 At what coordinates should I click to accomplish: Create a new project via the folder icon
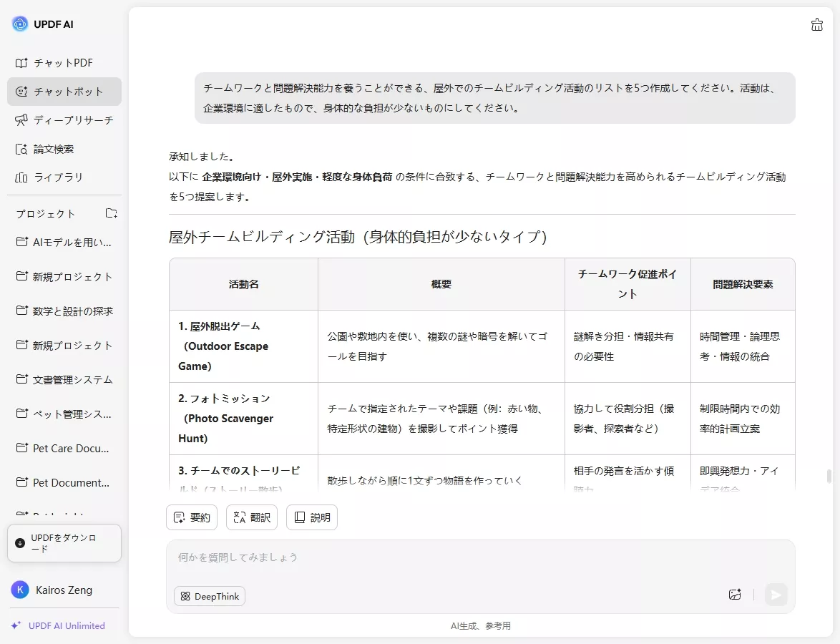tap(111, 213)
